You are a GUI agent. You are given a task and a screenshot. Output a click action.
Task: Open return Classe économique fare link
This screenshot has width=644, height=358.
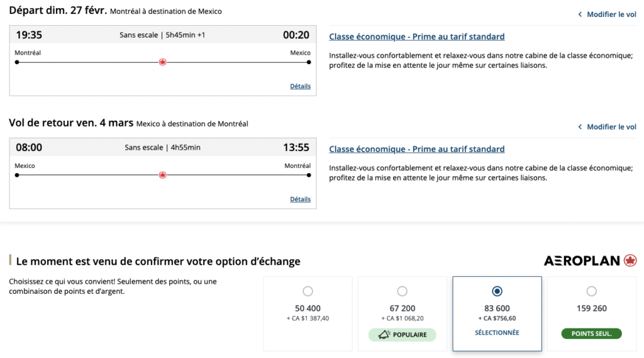(416, 149)
